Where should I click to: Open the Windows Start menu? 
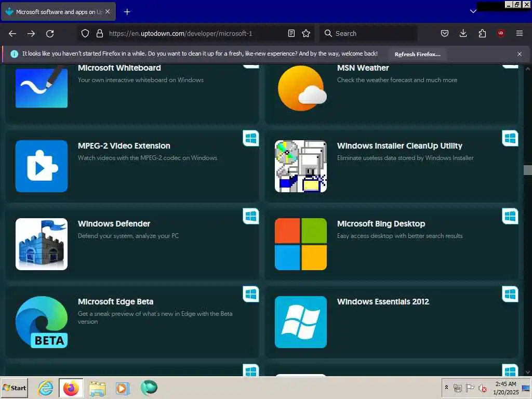coord(14,388)
